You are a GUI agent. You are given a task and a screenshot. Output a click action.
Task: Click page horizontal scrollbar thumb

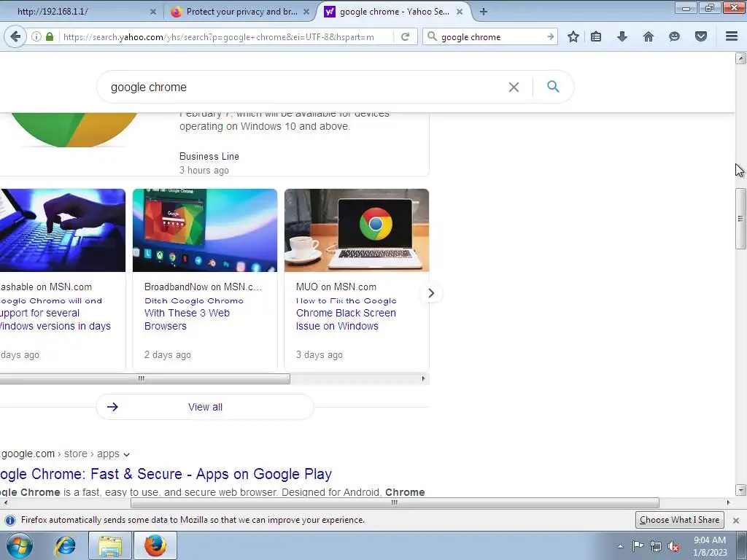(x=395, y=503)
